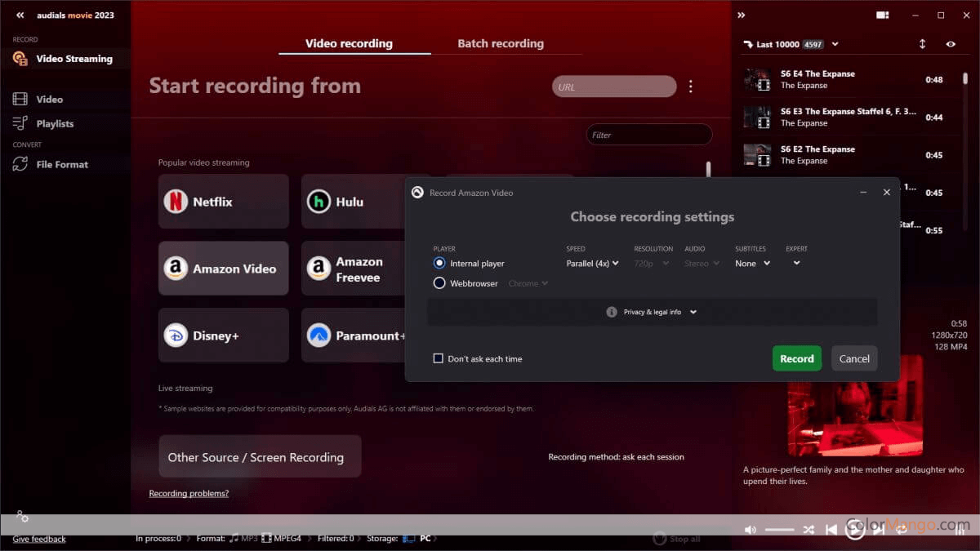Click the sort order arrows icon
The width and height of the screenshot is (980, 551).
922,44
